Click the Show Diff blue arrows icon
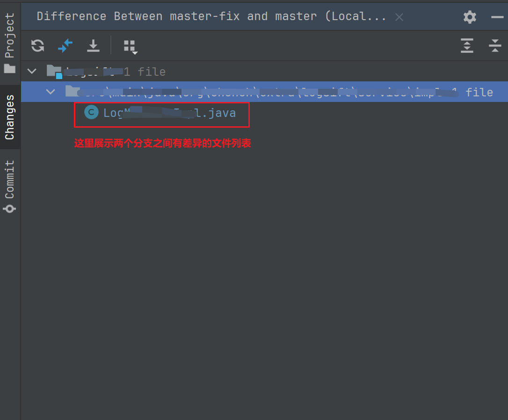Screen dimensions: 508x420 click(x=65, y=45)
